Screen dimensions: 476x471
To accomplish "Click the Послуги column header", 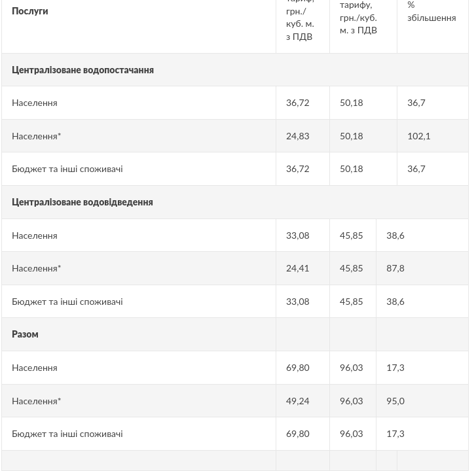I will click(29, 11).
